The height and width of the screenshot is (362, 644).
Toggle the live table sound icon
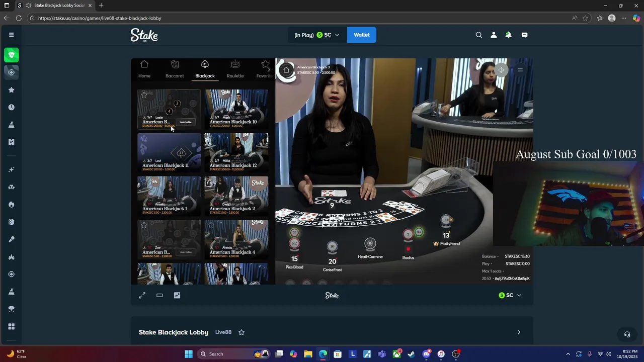tap(501, 70)
